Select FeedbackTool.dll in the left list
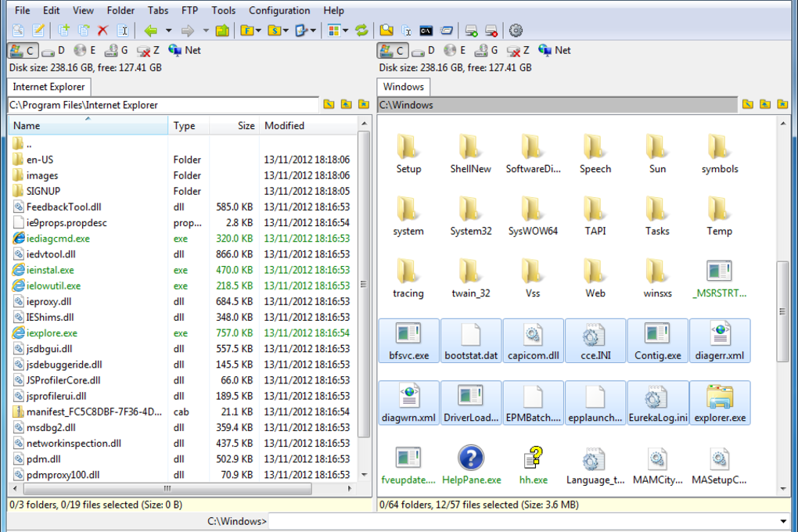The height and width of the screenshot is (532, 798). point(182,207)
